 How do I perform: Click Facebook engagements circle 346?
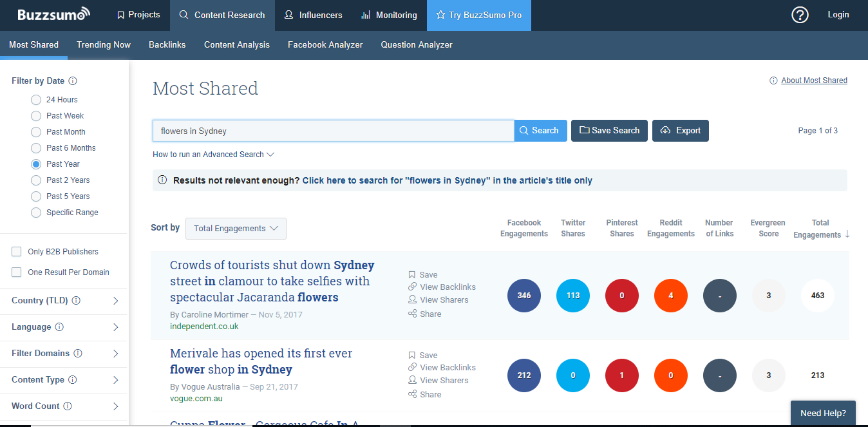click(524, 296)
